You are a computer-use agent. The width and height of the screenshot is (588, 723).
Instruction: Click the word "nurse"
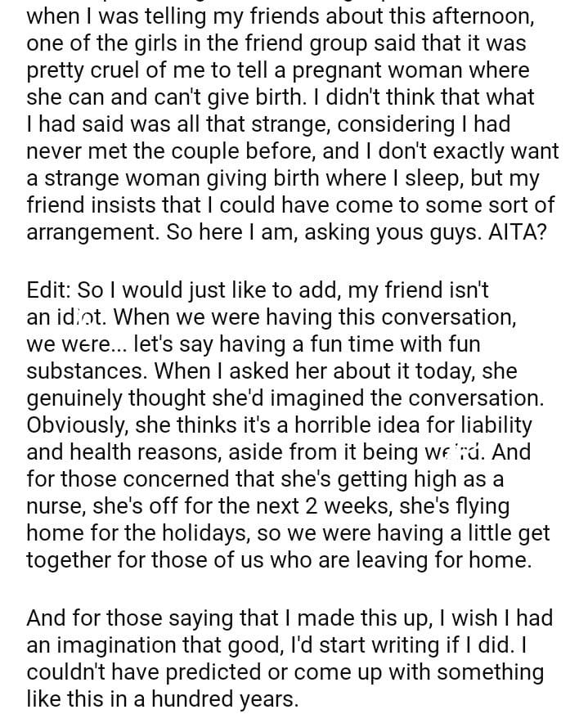point(54,505)
